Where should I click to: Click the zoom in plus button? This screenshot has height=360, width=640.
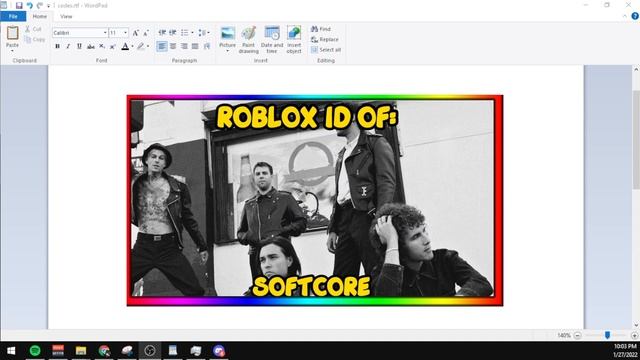[x=634, y=335]
